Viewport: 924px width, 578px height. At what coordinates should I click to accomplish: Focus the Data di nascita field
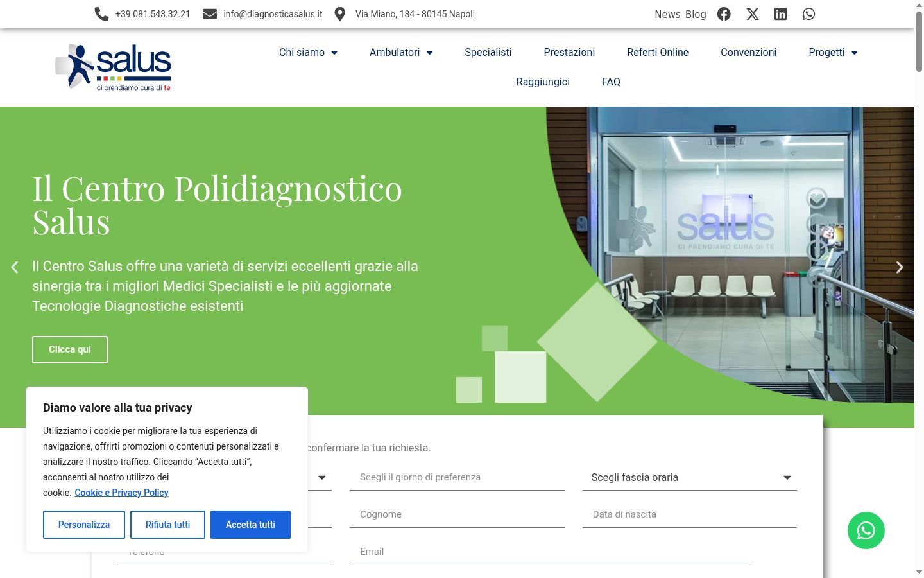pos(690,514)
